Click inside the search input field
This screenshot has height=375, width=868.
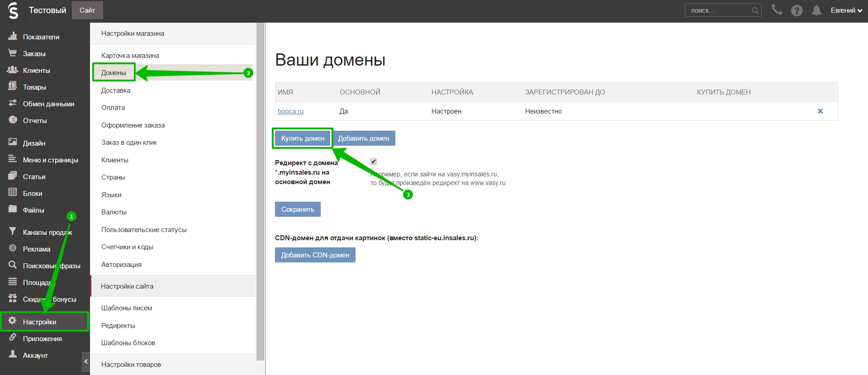coord(718,10)
